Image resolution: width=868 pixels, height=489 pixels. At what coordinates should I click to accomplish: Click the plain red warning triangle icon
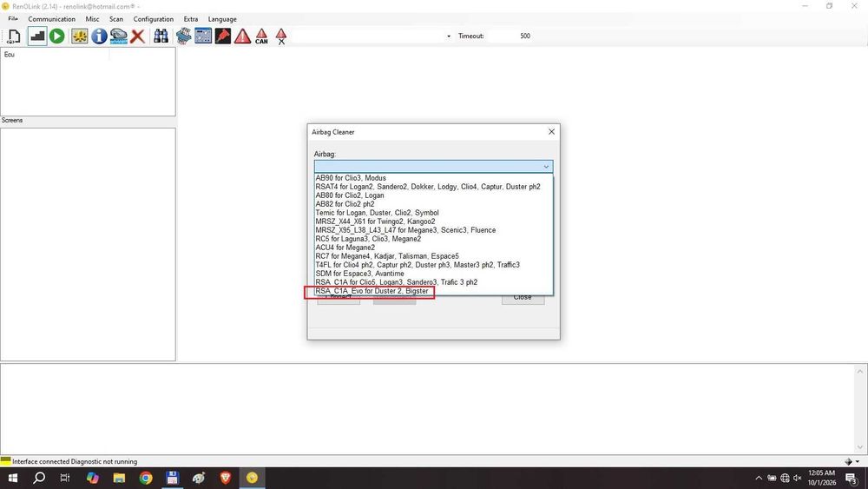pyautogui.click(x=242, y=36)
